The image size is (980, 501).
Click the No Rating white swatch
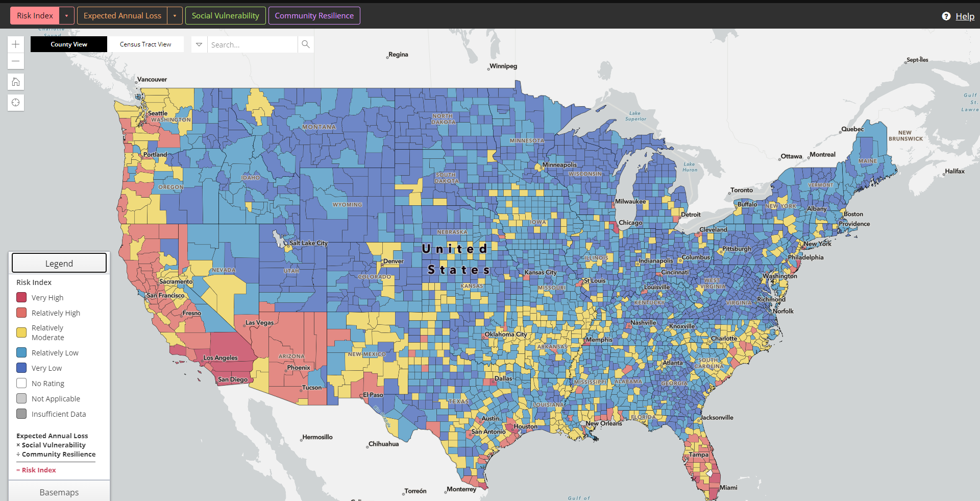pyautogui.click(x=21, y=383)
